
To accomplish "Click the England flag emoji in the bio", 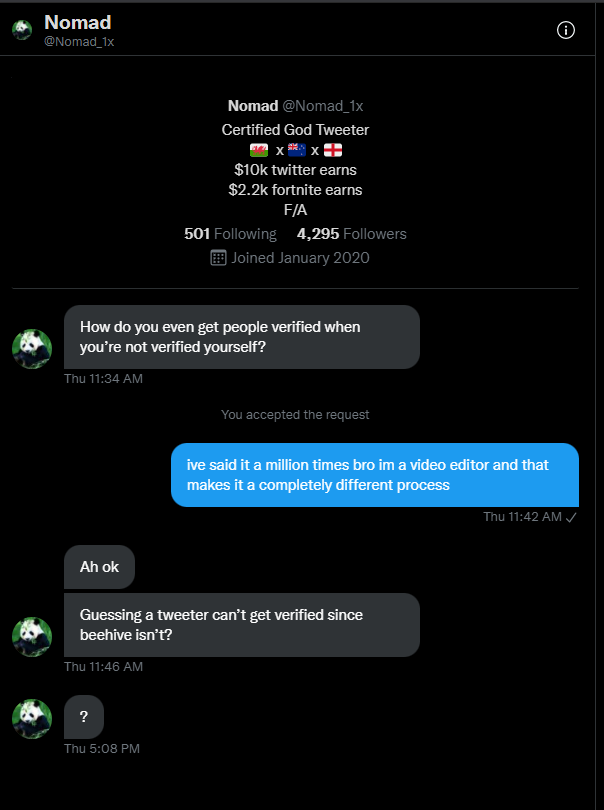I will (333, 150).
